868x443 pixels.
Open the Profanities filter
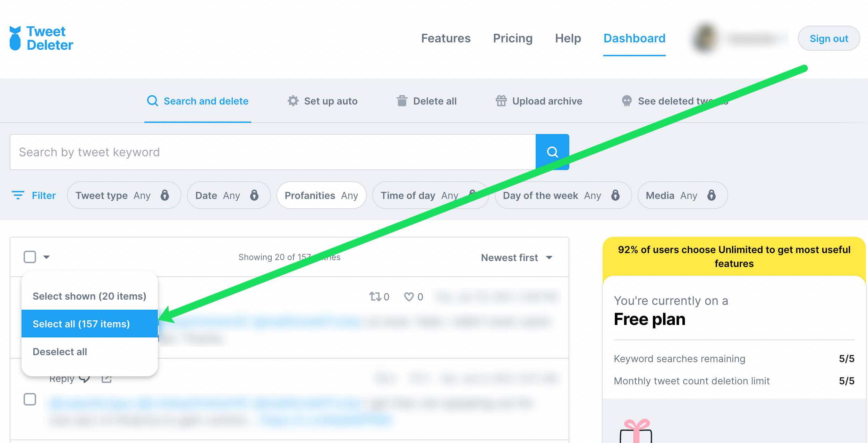coord(322,195)
